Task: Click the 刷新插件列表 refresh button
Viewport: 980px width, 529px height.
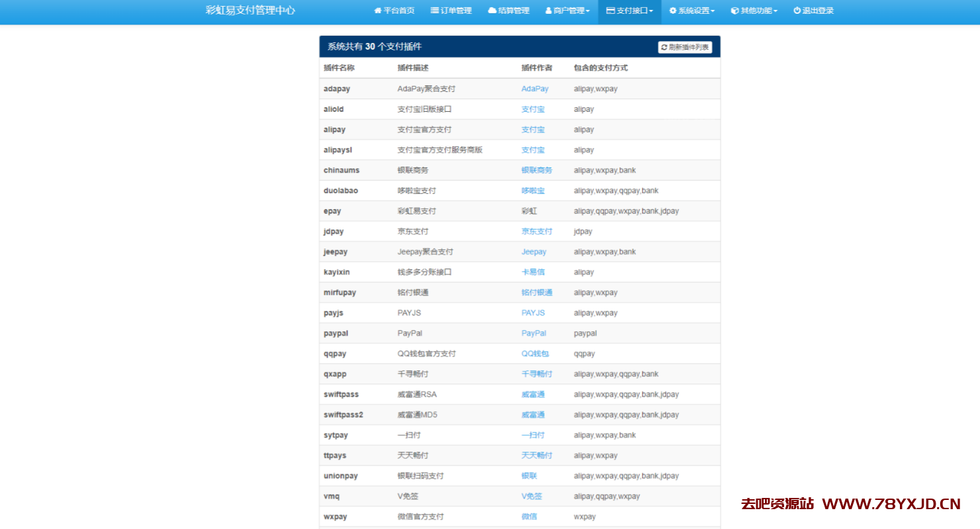Action: 685,47
